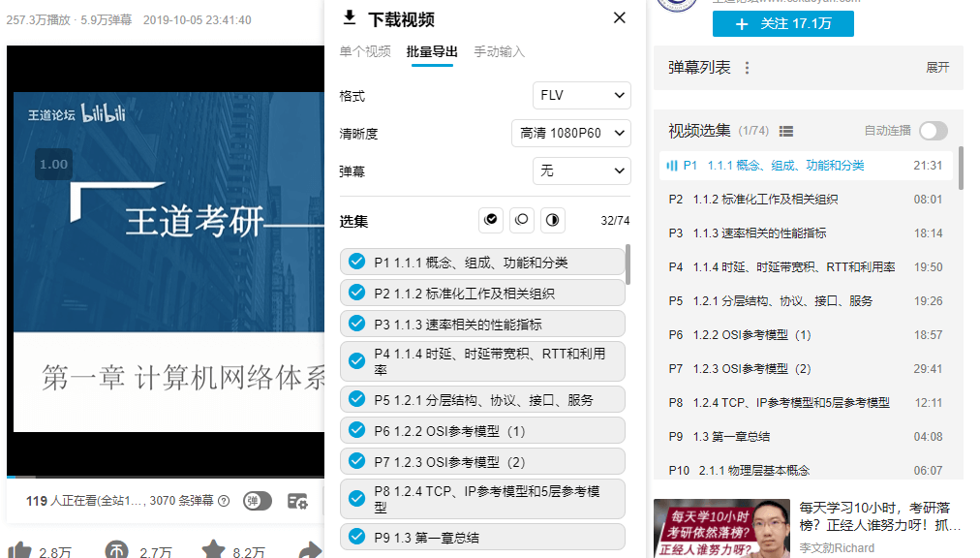Image resolution: width=980 pixels, height=558 pixels.
Task: Click the star favorite icon
Action: coord(213,551)
